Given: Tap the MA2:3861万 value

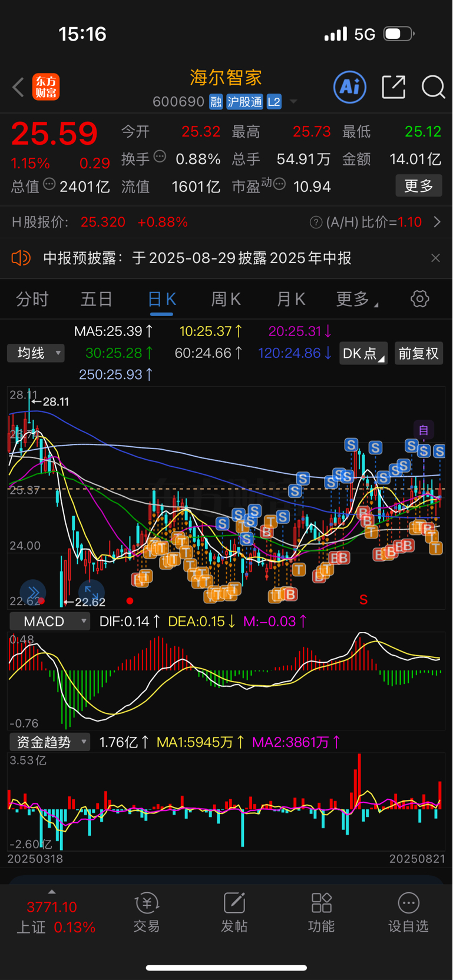Looking at the screenshot, I should point(296,742).
